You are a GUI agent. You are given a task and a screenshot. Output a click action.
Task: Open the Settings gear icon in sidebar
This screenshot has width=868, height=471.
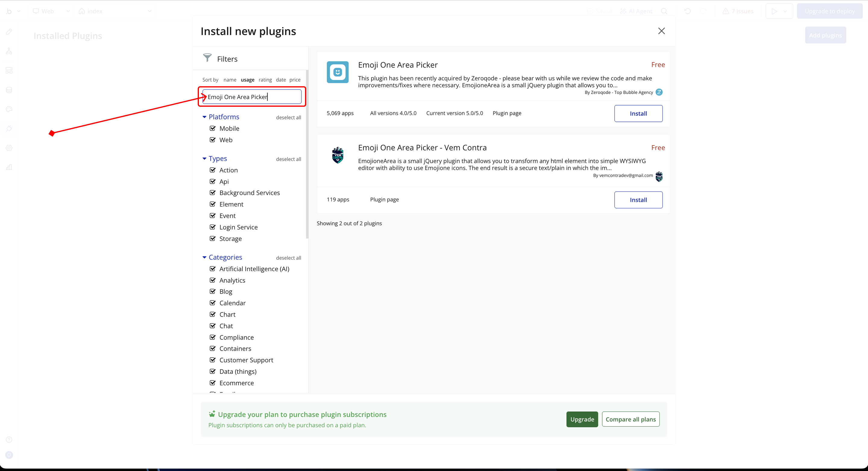9,148
